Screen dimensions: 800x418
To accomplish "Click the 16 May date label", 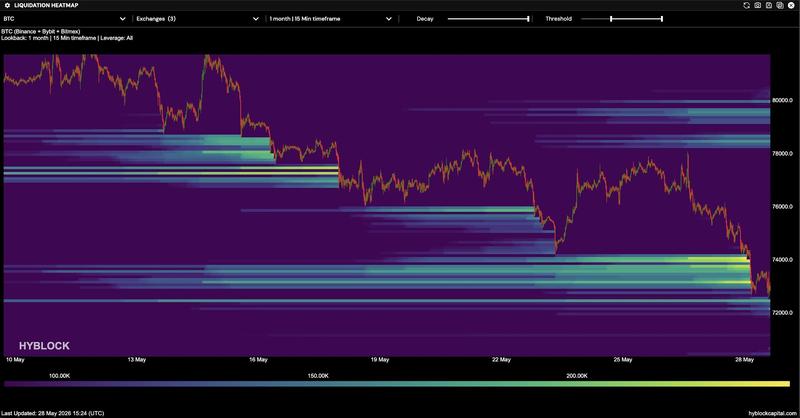I will pos(258,360).
